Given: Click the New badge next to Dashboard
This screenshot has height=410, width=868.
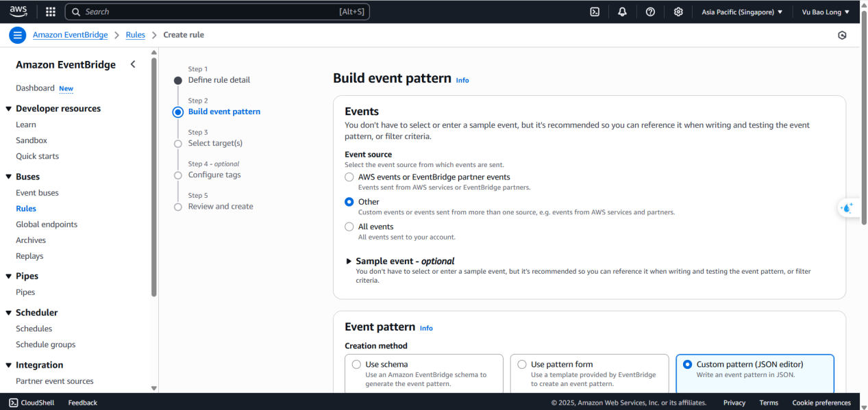Looking at the screenshot, I should point(66,89).
